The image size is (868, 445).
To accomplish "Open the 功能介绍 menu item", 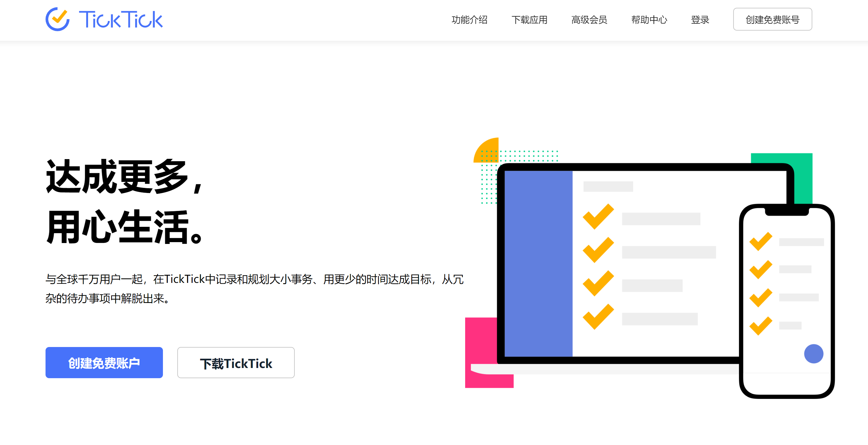I will coord(469,19).
